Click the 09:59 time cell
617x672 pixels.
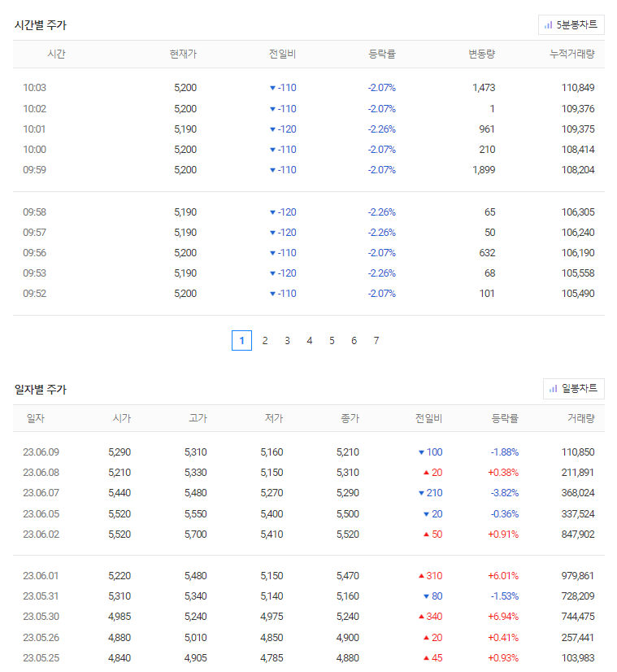(x=35, y=170)
